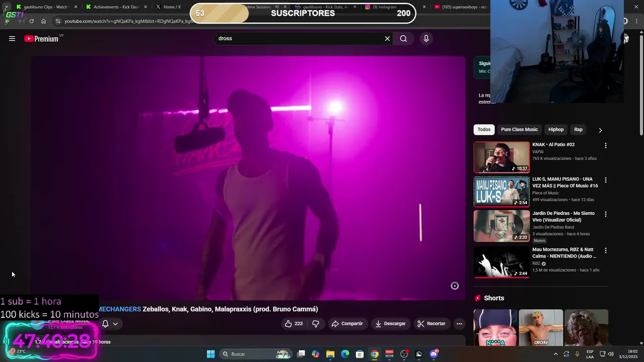644x362 pixels.
Task: Open the title link 'KNAK - Al Patio #02'
Action: click(553, 145)
